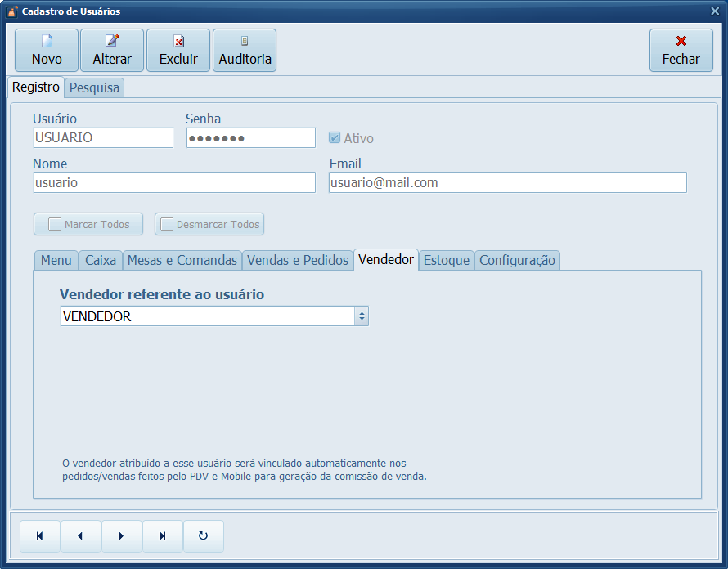The width and height of the screenshot is (728, 569).
Task: Go to the next record
Action: (122, 536)
